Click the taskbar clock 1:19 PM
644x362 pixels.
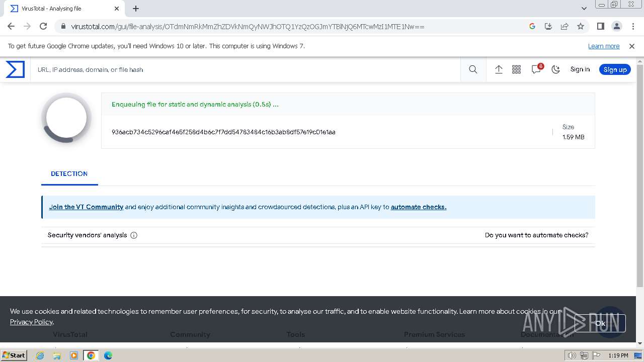(618, 355)
